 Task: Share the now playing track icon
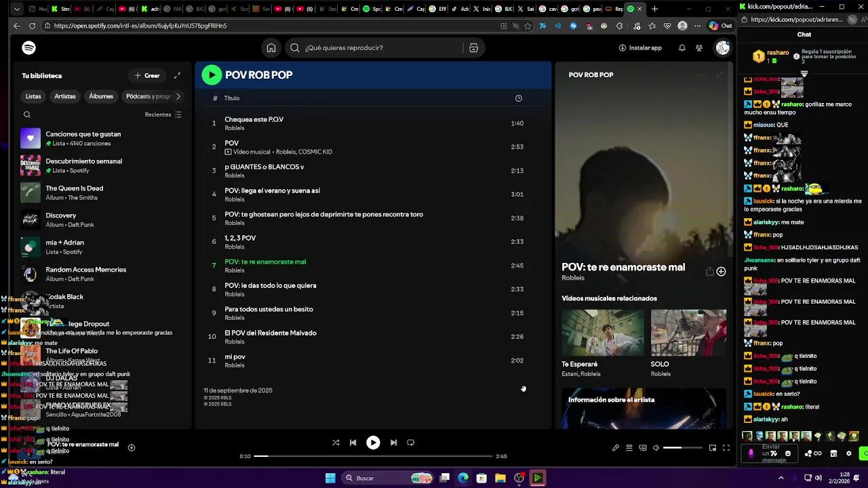709,272
